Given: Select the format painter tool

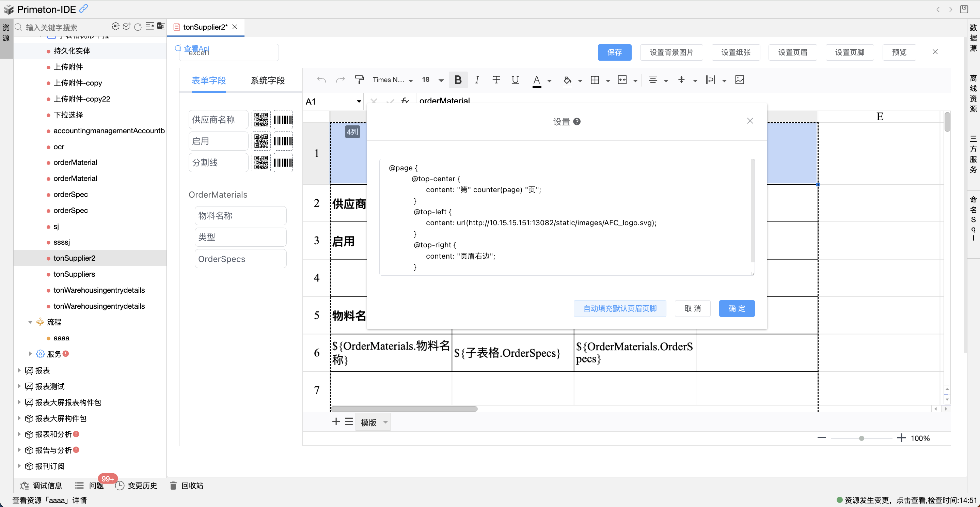Looking at the screenshot, I should point(359,80).
